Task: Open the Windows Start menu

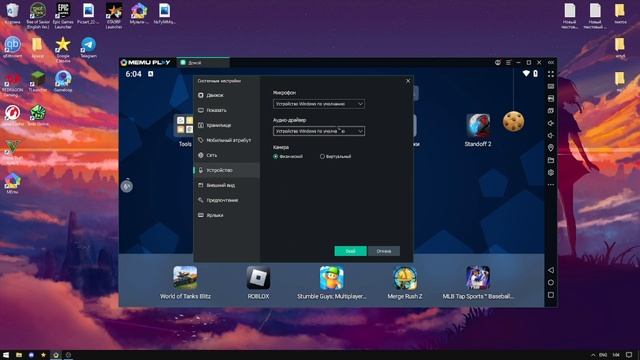Action: pyautogui.click(x=6, y=355)
